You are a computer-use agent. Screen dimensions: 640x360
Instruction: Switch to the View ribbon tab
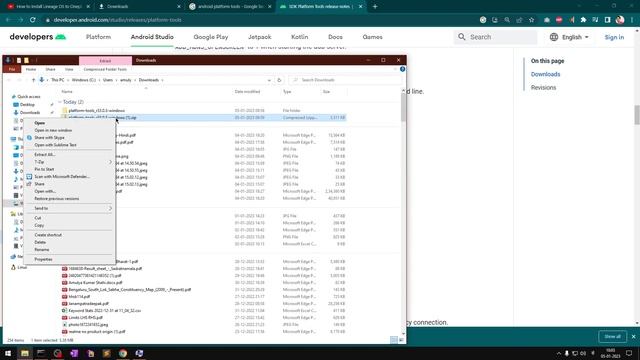pyautogui.click(x=69, y=69)
